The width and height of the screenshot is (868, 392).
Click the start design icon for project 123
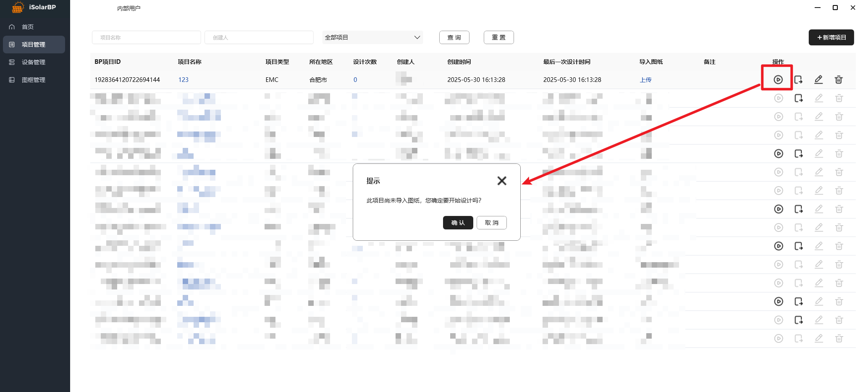coord(778,79)
